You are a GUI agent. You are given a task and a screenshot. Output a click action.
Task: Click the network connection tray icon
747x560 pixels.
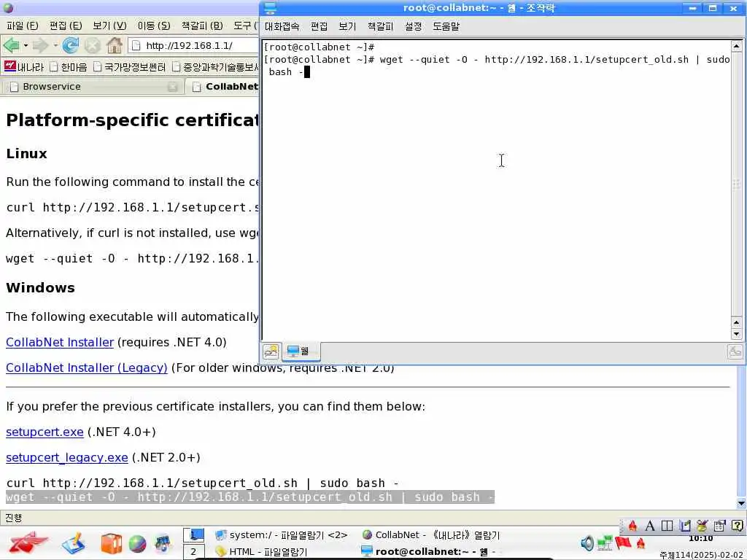605,543
